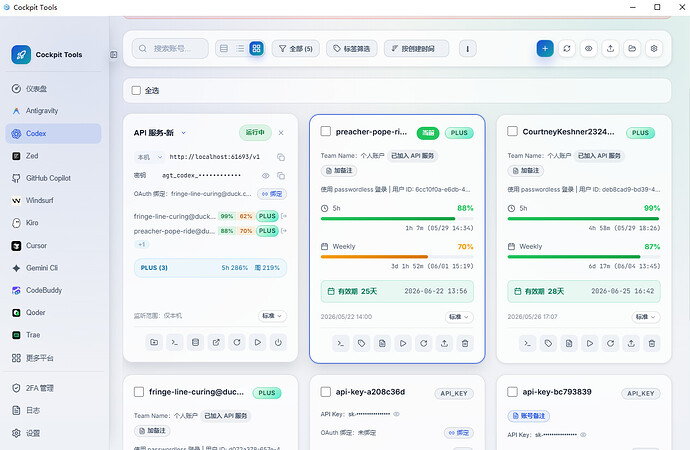Viewport: 690px width, 450px height.
Task: Refresh all accounts in the toolbar
Action: (x=567, y=48)
